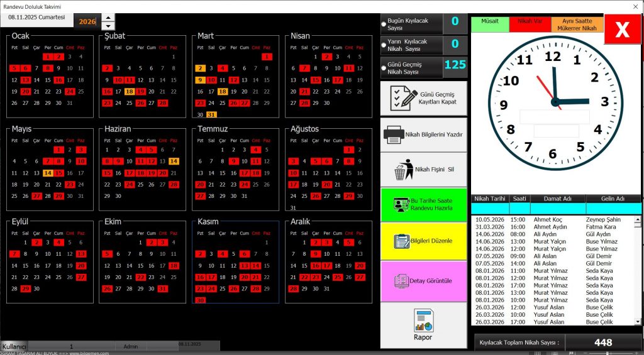Select the orange day 31 in Mart

[211, 114]
